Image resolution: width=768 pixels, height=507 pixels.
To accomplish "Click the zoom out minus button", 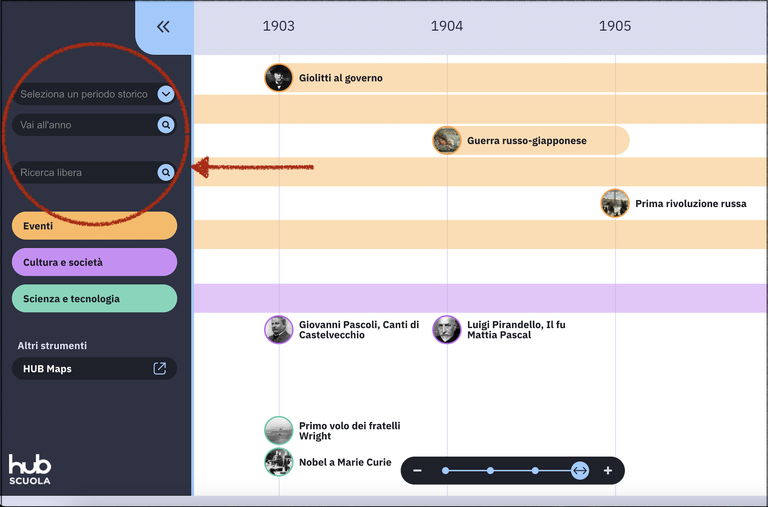I will [x=418, y=470].
